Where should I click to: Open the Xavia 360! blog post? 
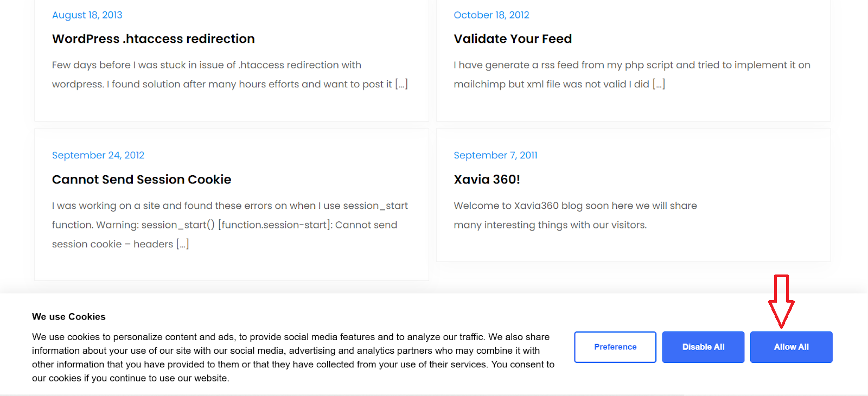[x=487, y=180]
